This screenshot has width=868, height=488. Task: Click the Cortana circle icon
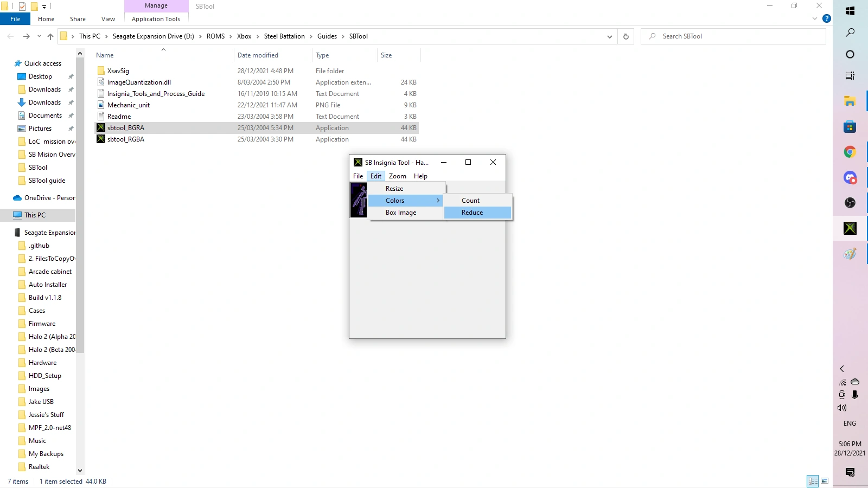click(850, 54)
